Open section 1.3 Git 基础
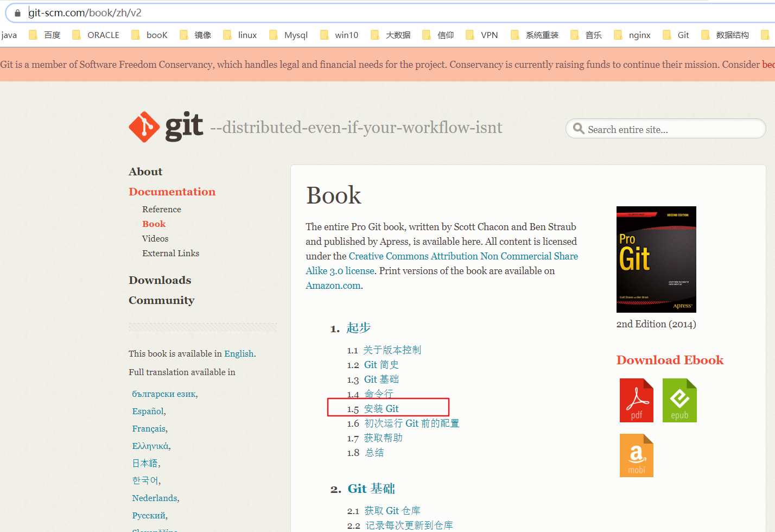 pos(382,379)
